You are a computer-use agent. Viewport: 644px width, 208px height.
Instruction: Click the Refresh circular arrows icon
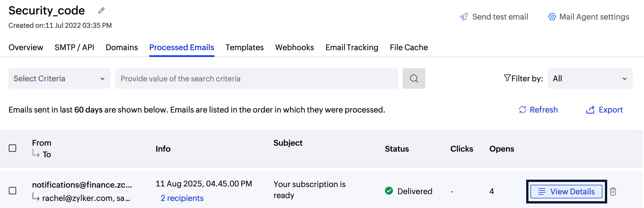[523, 110]
